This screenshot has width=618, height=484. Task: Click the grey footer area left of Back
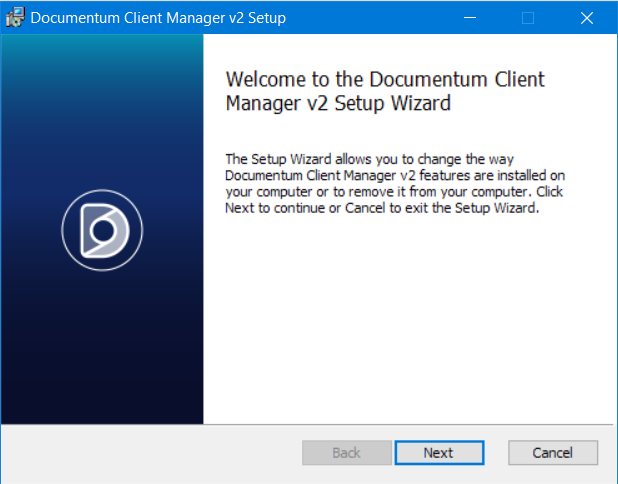[x=150, y=453]
